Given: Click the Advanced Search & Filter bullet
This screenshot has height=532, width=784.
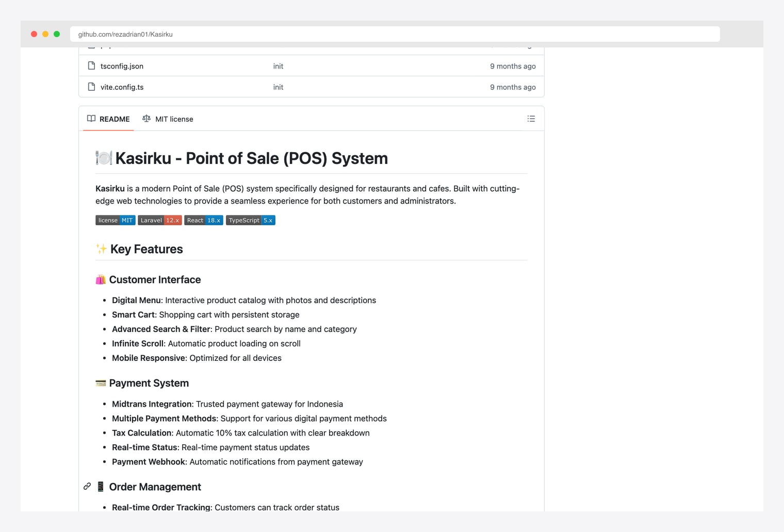Looking at the screenshot, I should coord(234,329).
